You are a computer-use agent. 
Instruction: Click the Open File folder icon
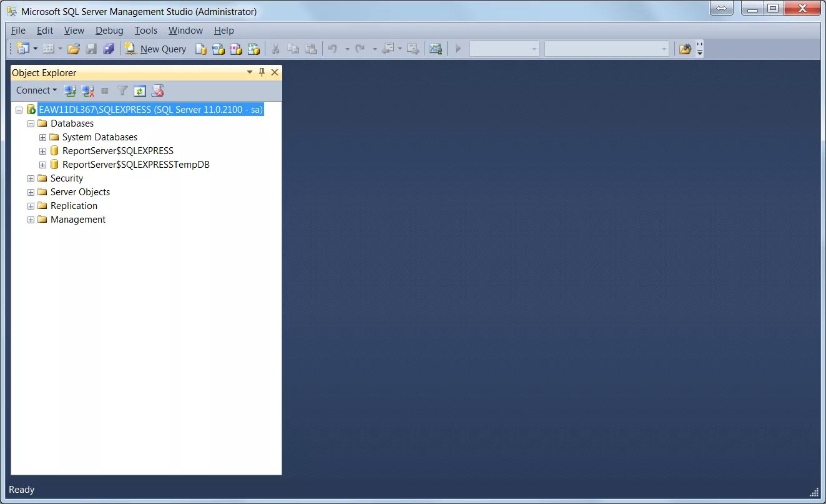point(74,49)
